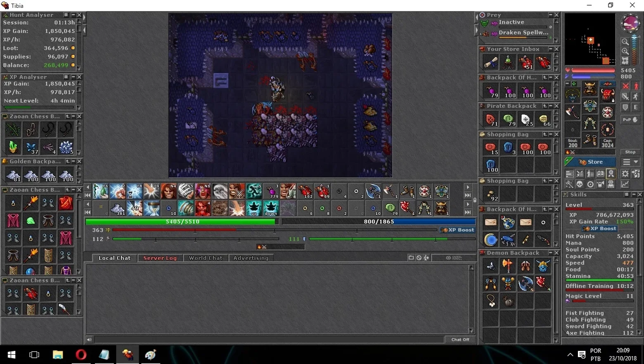Click the helmet equipment slot
644x364 pixels.
tap(590, 88)
